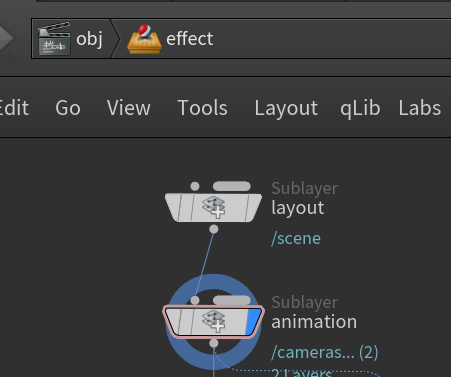
Task: Click the first input dot of animation node
Action: 195,300
